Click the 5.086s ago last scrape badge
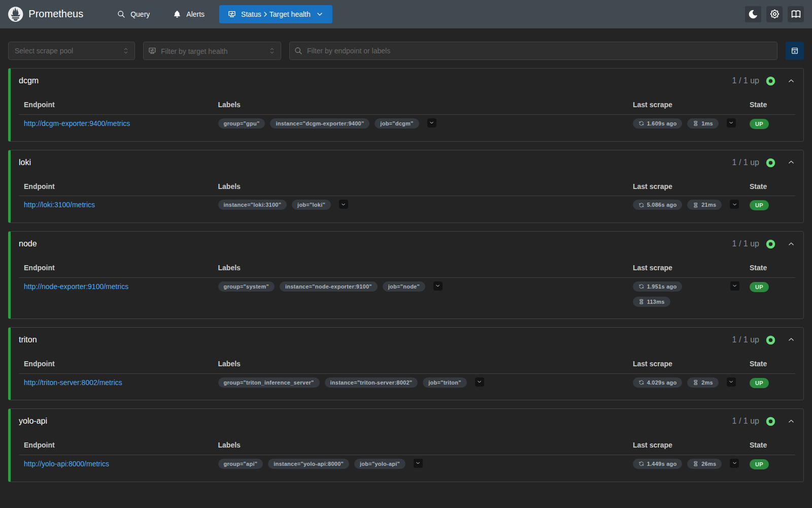The image size is (812, 508). click(x=658, y=205)
